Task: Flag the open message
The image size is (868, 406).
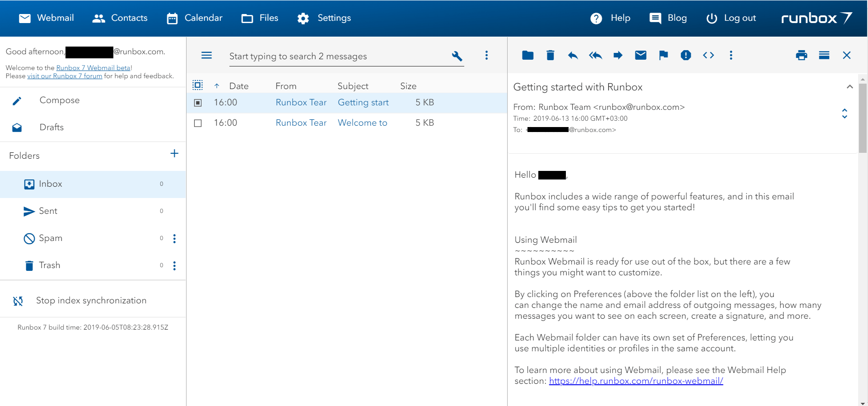Action: [x=663, y=56]
